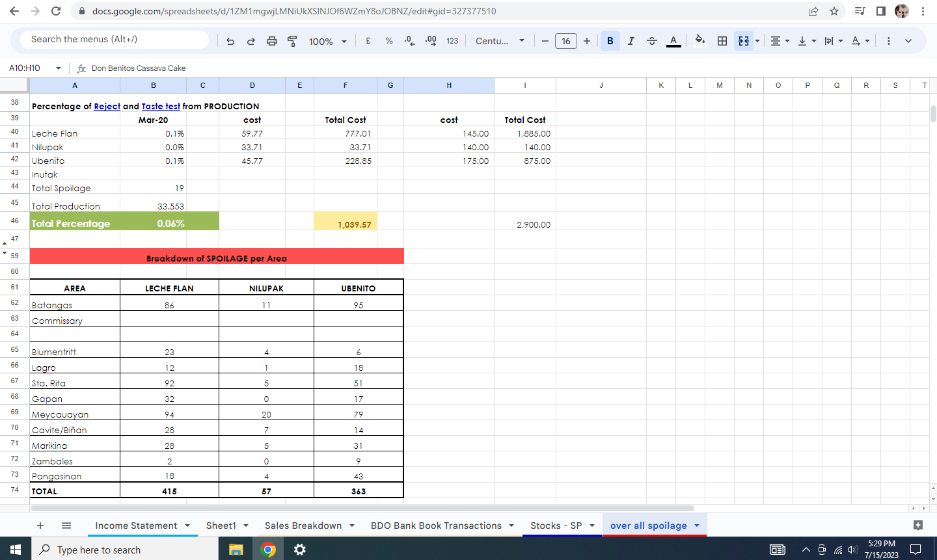Viewport: 937px width, 560px height.
Task: Collapse the toolbar with chevron
Action: (x=908, y=41)
